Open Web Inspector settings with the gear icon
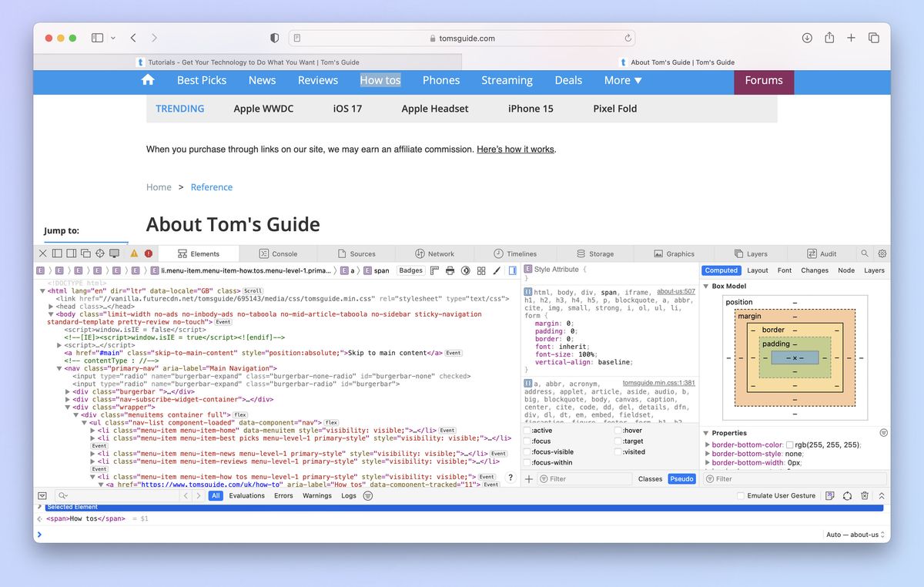The height and width of the screenshot is (587, 924). (882, 253)
